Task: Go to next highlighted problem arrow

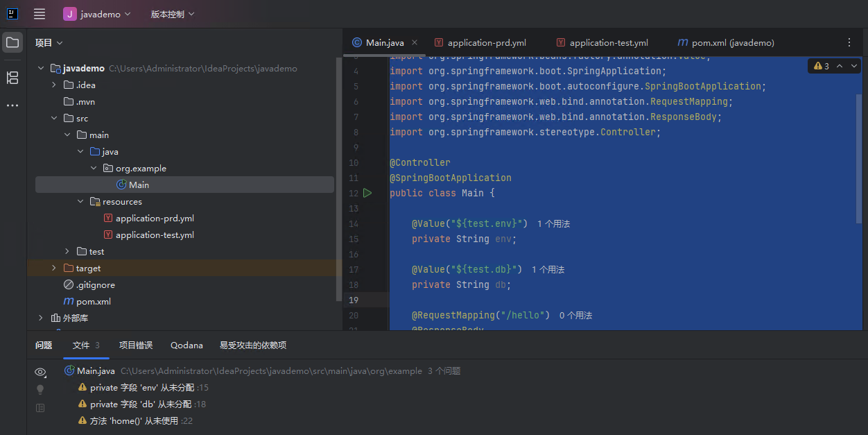Action: 854,66
